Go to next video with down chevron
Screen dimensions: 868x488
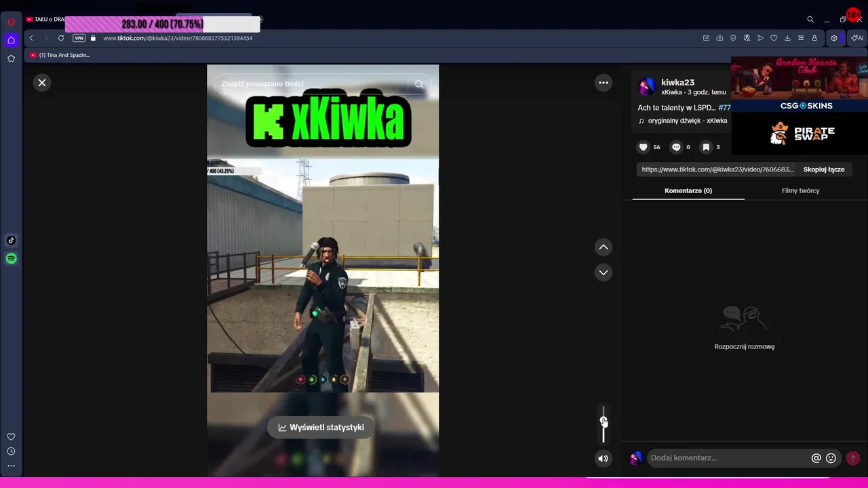(x=603, y=272)
